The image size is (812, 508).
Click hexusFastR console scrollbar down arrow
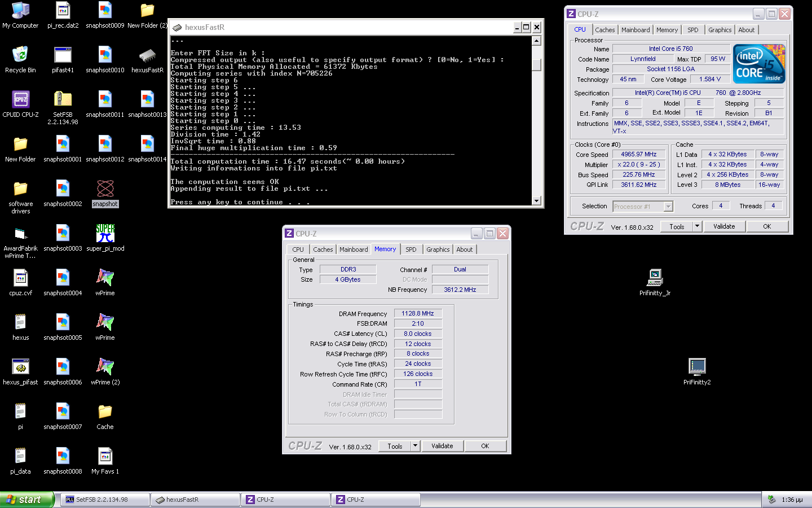[536, 200]
